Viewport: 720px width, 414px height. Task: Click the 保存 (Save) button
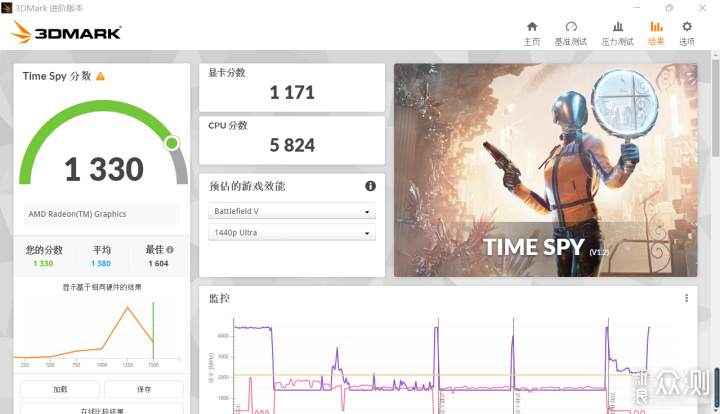[144, 389]
